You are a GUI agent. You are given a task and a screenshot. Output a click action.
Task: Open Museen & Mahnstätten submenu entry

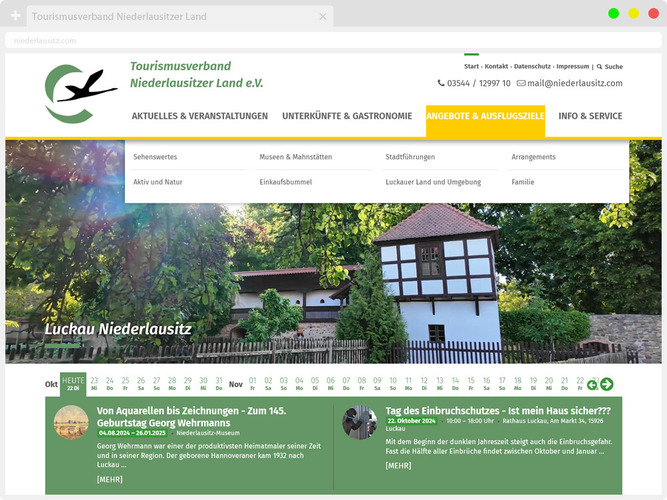click(x=295, y=157)
